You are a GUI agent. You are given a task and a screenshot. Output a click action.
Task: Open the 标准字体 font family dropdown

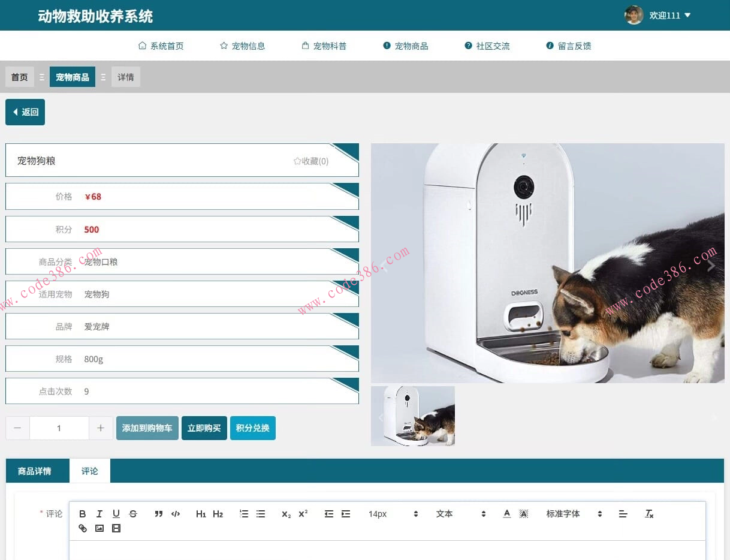[x=573, y=514]
